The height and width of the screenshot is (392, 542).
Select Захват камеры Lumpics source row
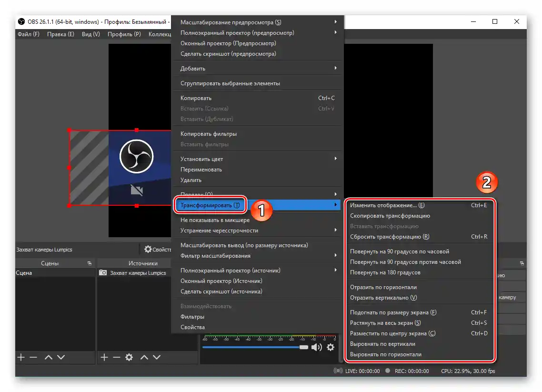point(134,273)
